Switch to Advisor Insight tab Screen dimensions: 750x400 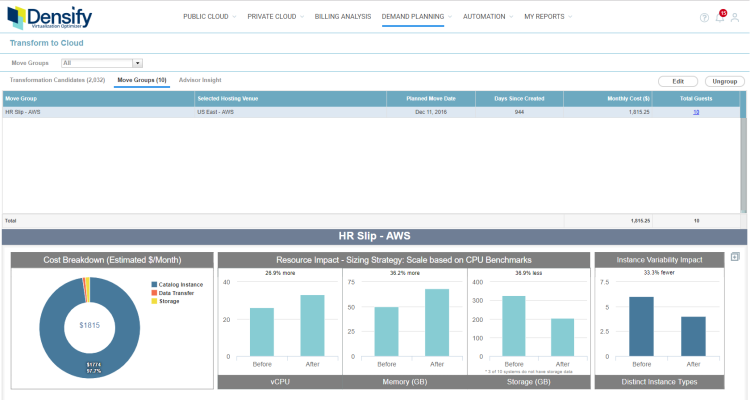point(200,80)
